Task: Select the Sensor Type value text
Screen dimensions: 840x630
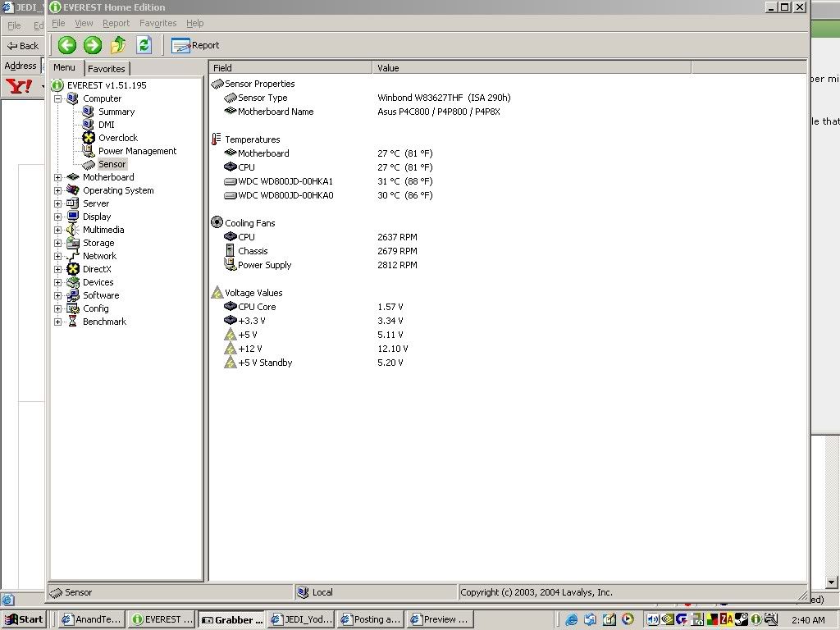Action: click(444, 98)
